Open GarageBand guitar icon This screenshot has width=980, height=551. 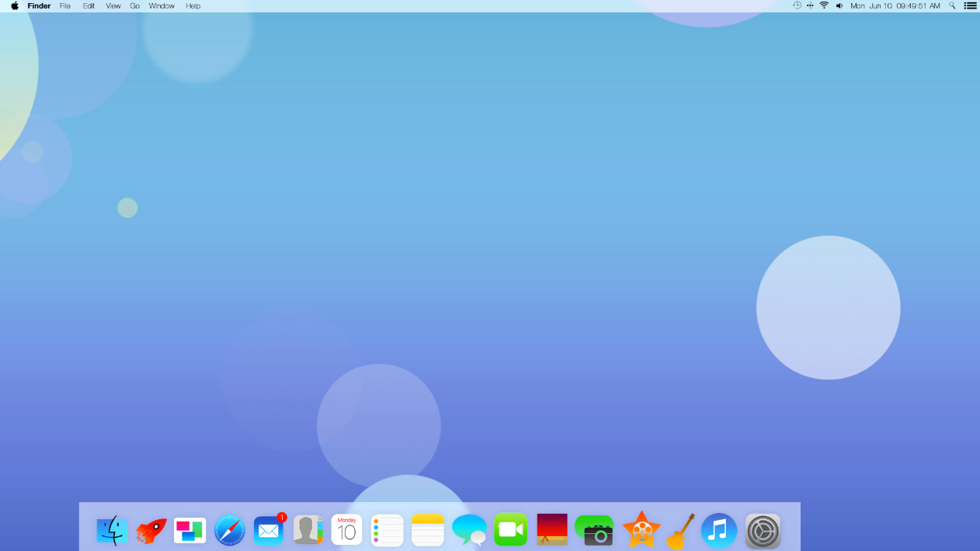coord(680,532)
